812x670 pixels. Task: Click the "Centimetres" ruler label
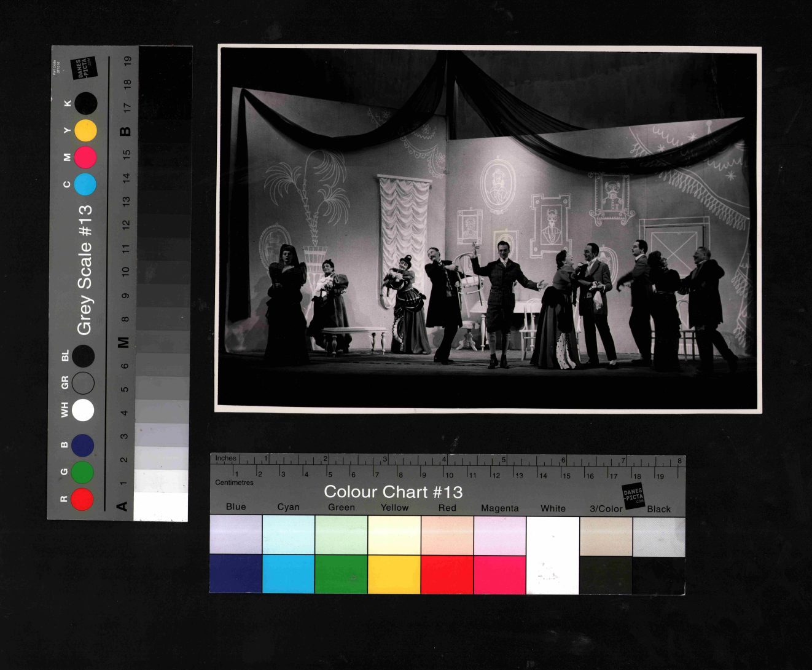point(234,483)
